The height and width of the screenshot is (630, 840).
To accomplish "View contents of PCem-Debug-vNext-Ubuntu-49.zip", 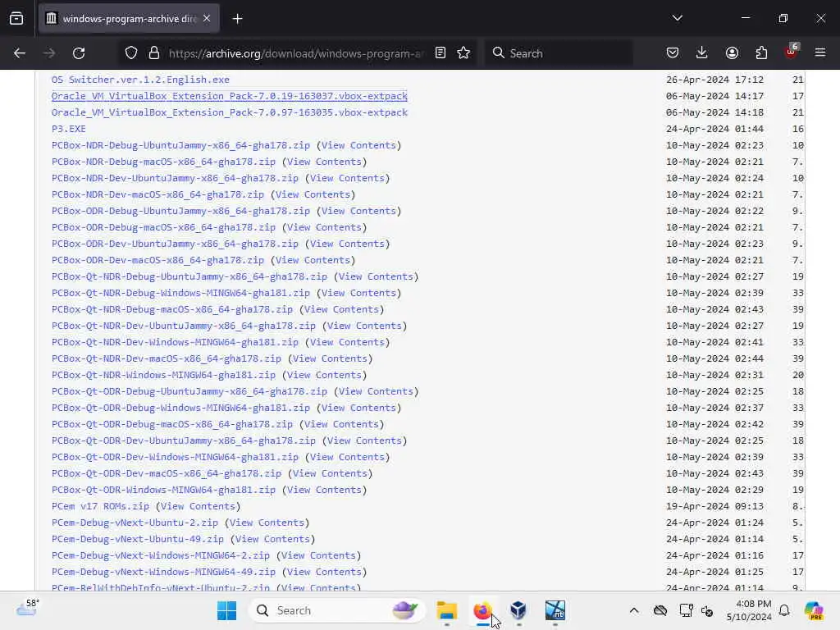I will pyautogui.click(x=272, y=539).
